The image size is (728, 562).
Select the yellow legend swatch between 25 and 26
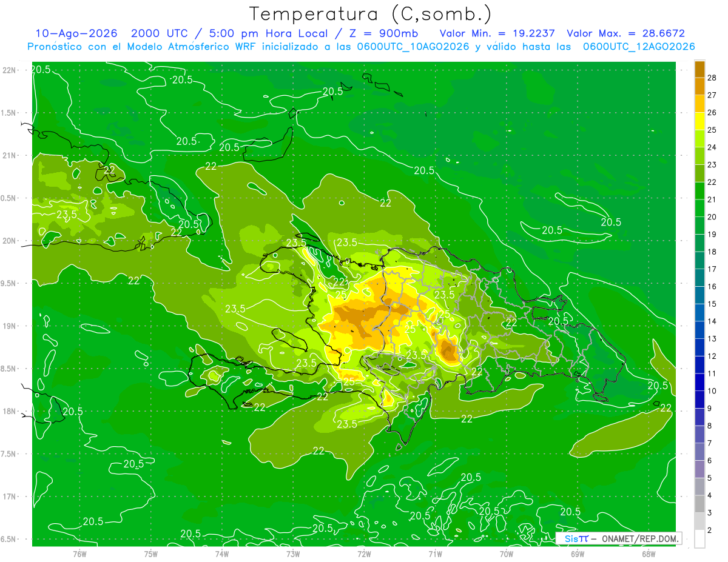click(699, 121)
